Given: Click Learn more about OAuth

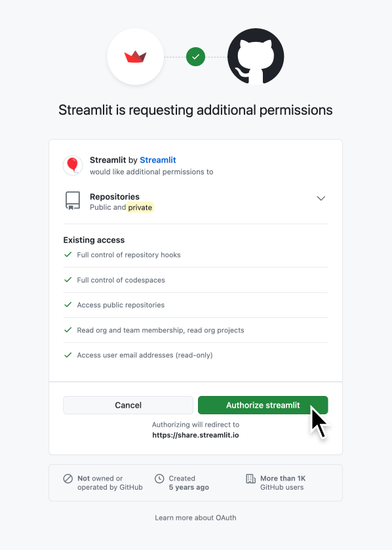Looking at the screenshot, I should (x=195, y=517).
